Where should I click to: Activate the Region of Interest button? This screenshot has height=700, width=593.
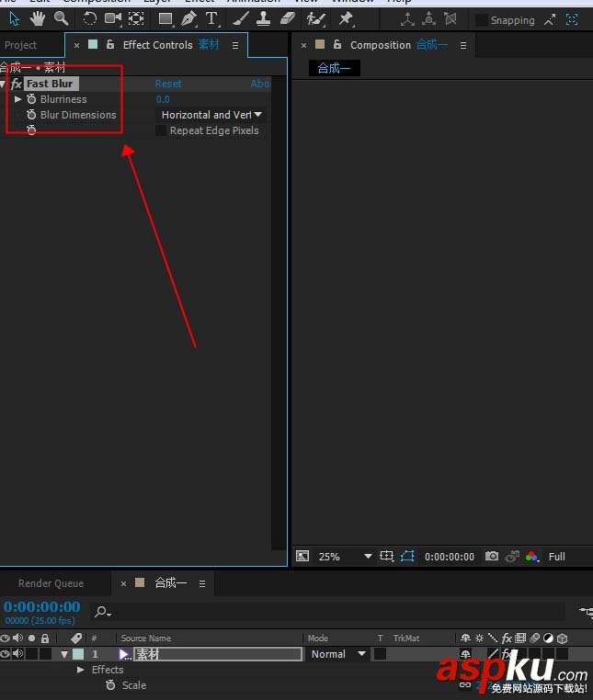coord(386,557)
